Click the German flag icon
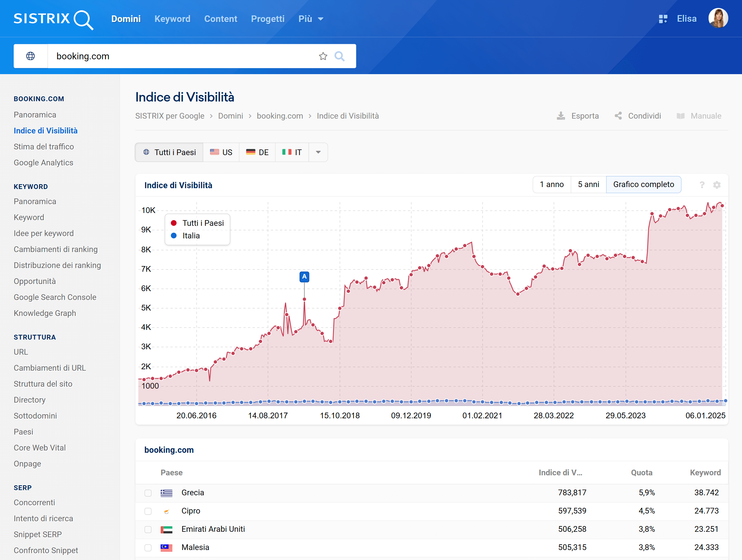This screenshot has height=560, width=742. click(251, 152)
